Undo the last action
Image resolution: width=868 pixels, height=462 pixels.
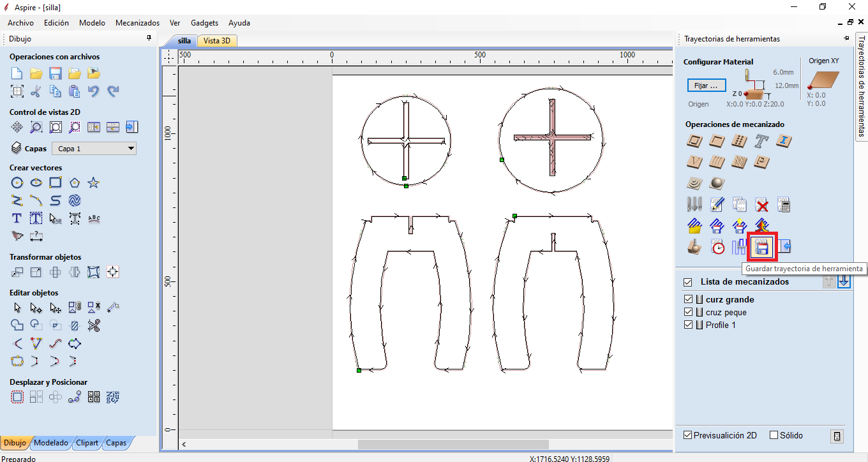pos(94,91)
